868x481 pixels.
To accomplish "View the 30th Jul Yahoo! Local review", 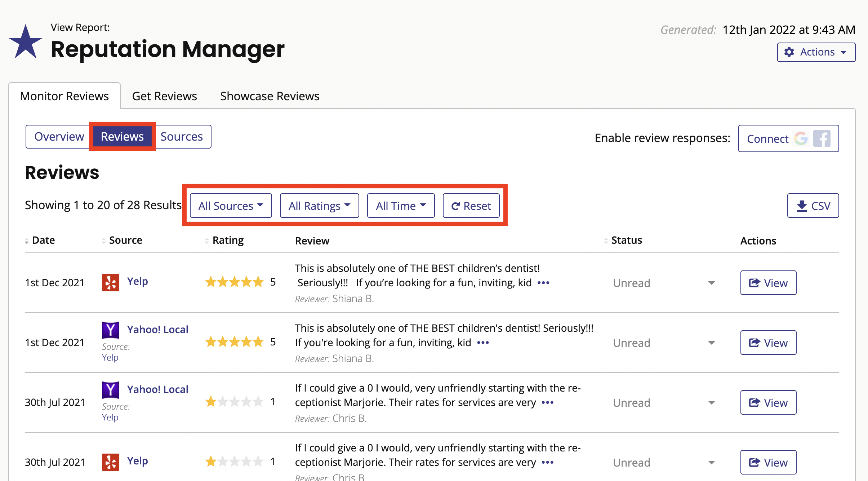I will click(769, 402).
